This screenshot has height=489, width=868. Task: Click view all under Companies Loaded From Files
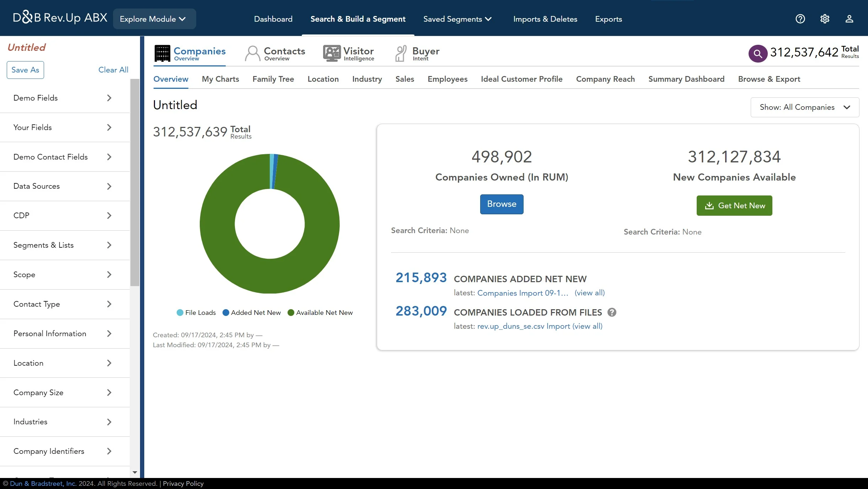tap(588, 326)
